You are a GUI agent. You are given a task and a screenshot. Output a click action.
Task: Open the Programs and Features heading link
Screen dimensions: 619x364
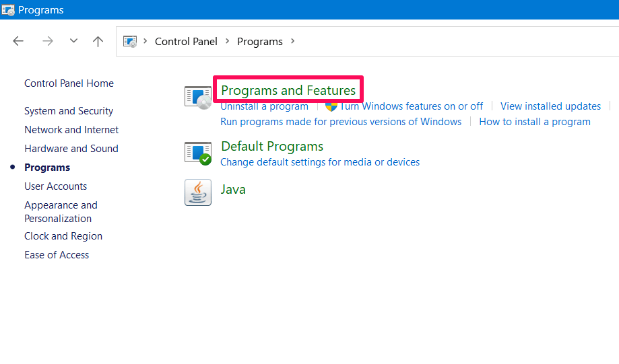pos(288,90)
